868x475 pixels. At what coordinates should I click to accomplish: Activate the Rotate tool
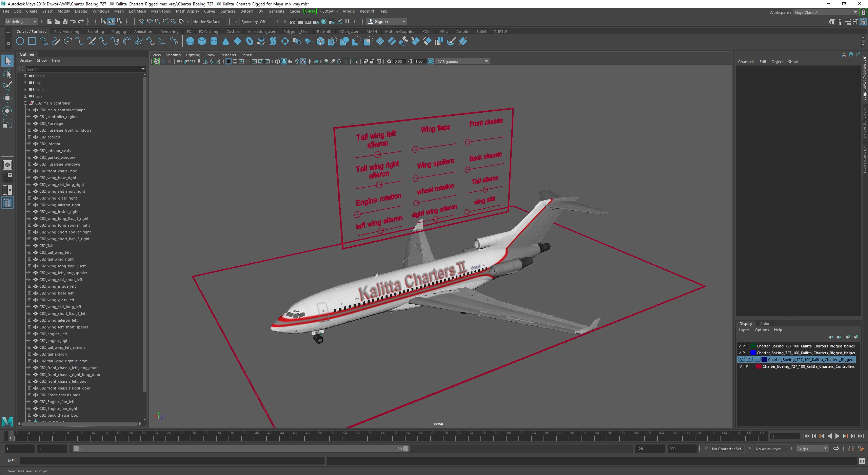tap(7, 111)
